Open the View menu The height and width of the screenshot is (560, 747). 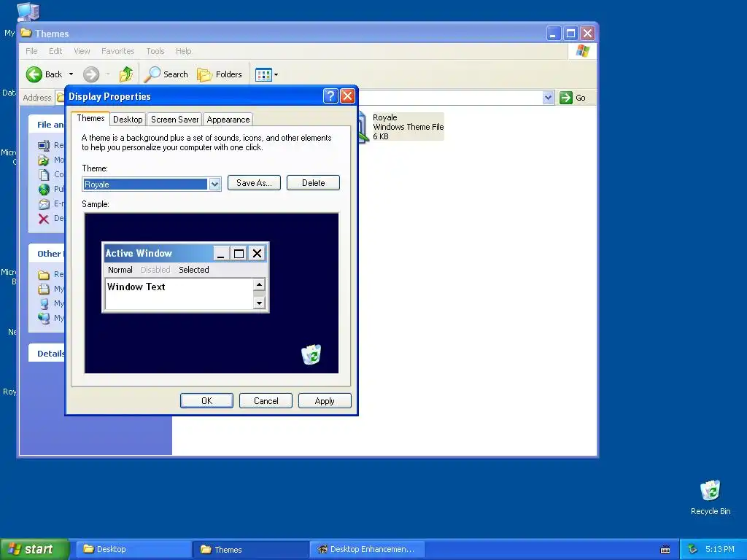point(82,51)
